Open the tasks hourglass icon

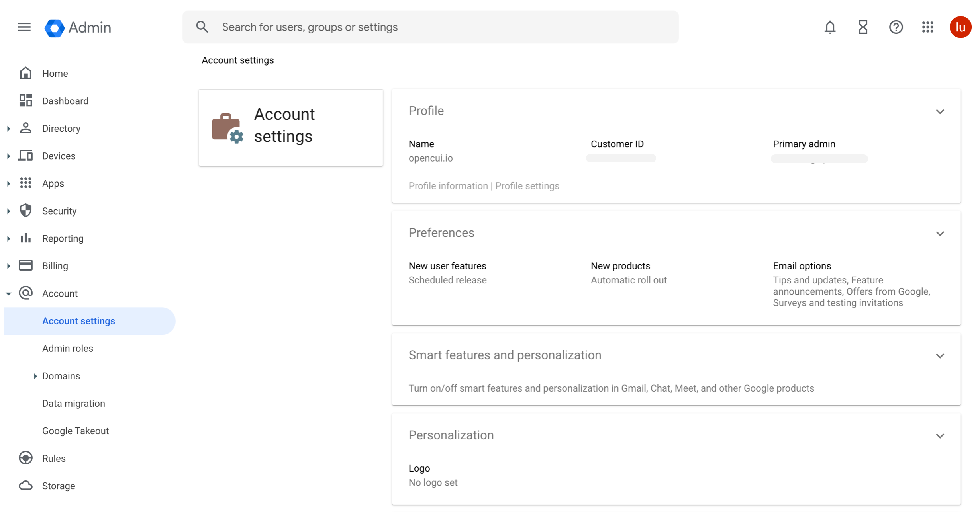(x=863, y=27)
